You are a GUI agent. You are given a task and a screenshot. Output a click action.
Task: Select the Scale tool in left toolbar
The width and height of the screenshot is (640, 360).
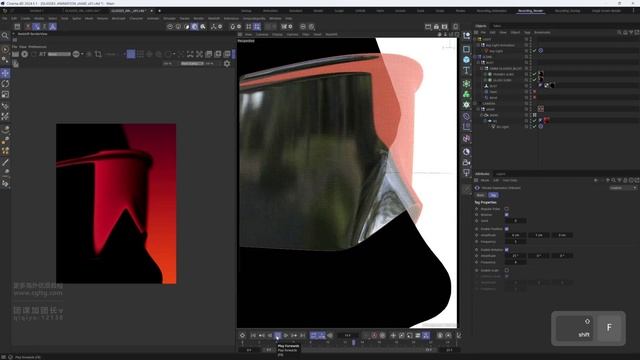pyautogui.click(x=5, y=94)
